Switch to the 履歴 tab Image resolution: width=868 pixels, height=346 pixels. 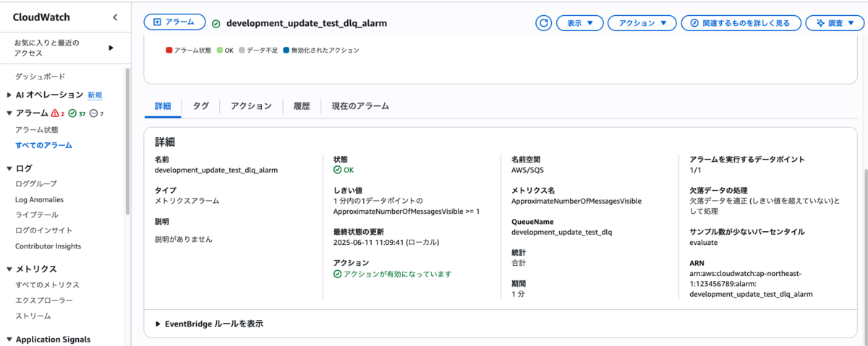coord(302,106)
